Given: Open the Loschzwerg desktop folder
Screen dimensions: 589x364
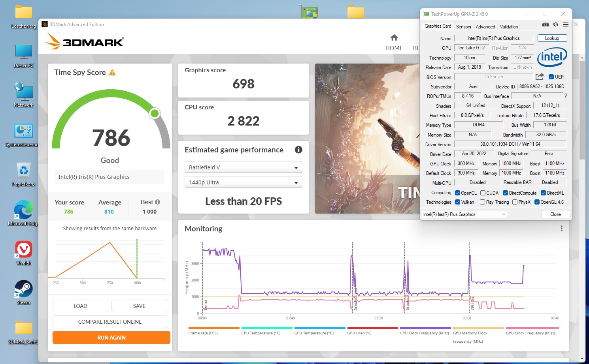Looking at the screenshot, I should pos(24,17).
